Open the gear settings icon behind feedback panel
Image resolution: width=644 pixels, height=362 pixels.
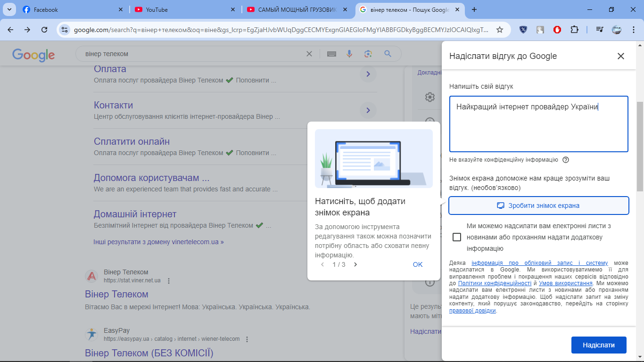(x=429, y=97)
